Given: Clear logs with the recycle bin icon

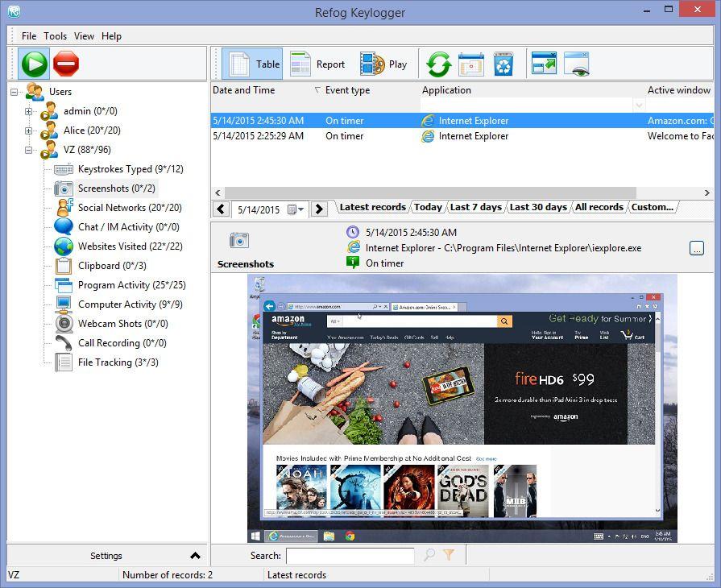Looking at the screenshot, I should (503, 64).
